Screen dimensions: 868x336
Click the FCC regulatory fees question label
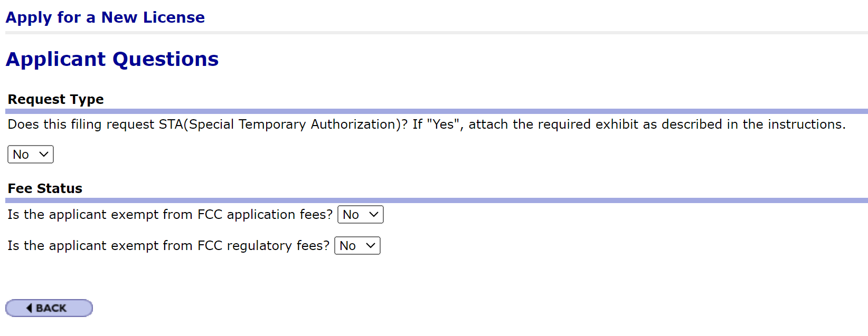[x=168, y=246]
